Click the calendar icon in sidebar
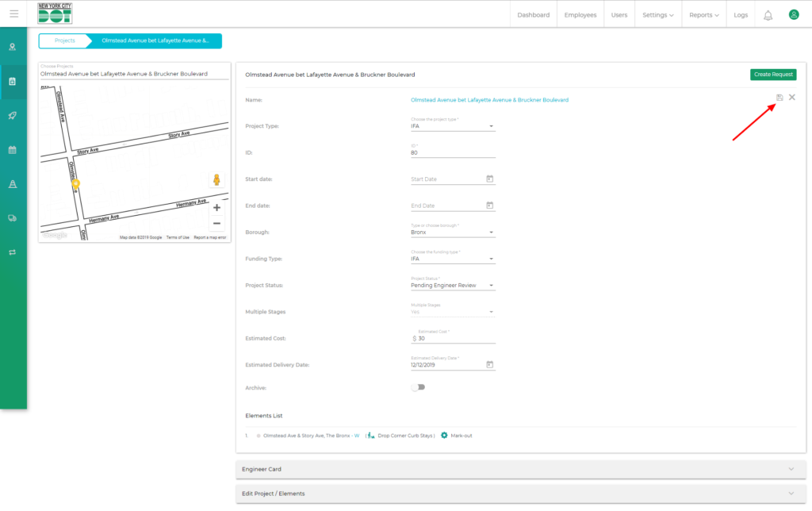 [13, 149]
